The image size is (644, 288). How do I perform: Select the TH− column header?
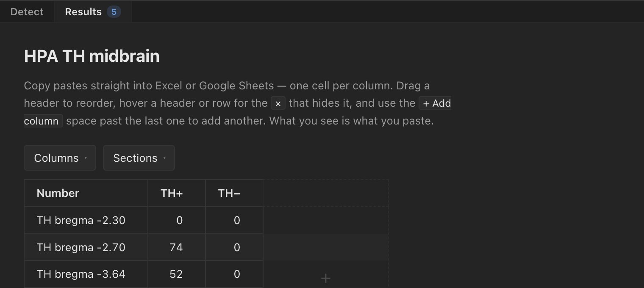click(x=234, y=193)
